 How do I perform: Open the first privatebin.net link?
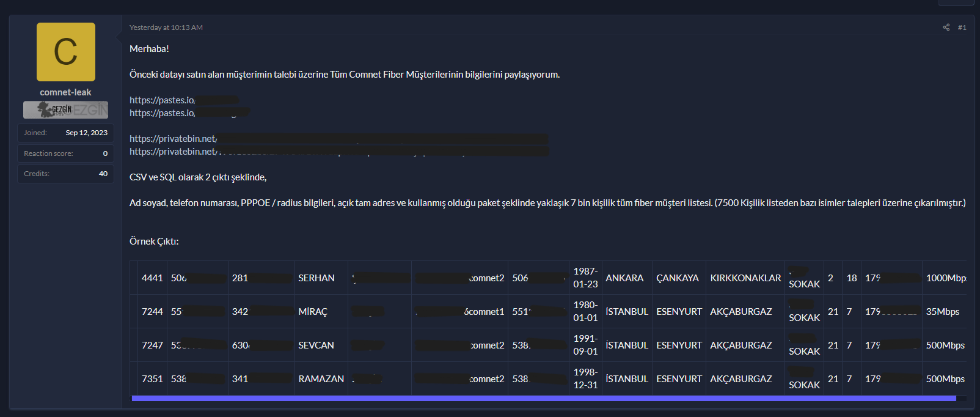click(173, 139)
